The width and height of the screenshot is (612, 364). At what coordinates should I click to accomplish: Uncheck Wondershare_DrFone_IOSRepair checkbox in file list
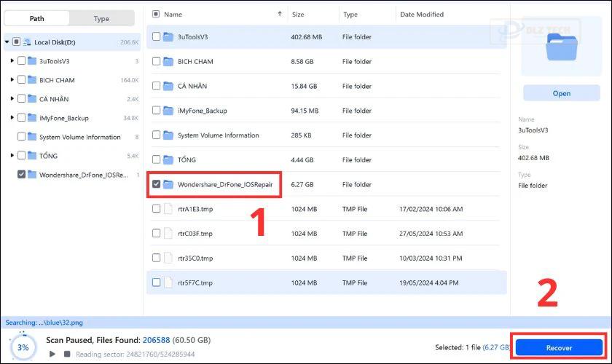coord(156,183)
